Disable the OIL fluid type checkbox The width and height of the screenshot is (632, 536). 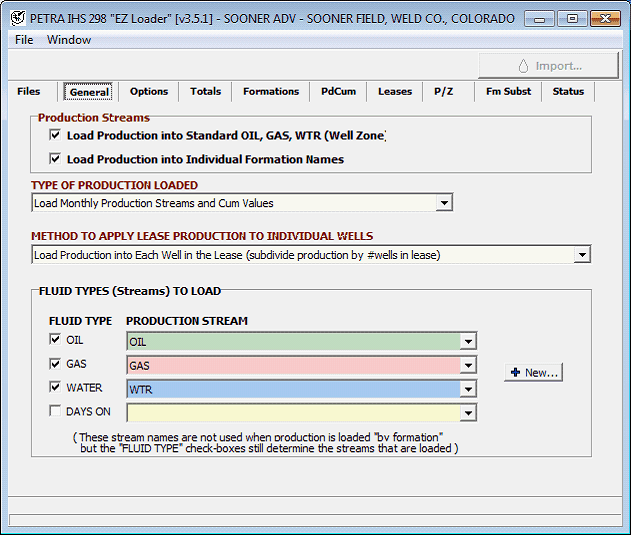[55, 340]
